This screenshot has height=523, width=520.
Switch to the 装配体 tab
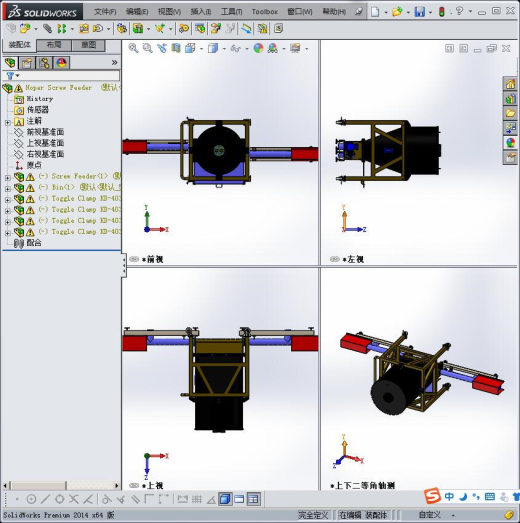coord(19,44)
